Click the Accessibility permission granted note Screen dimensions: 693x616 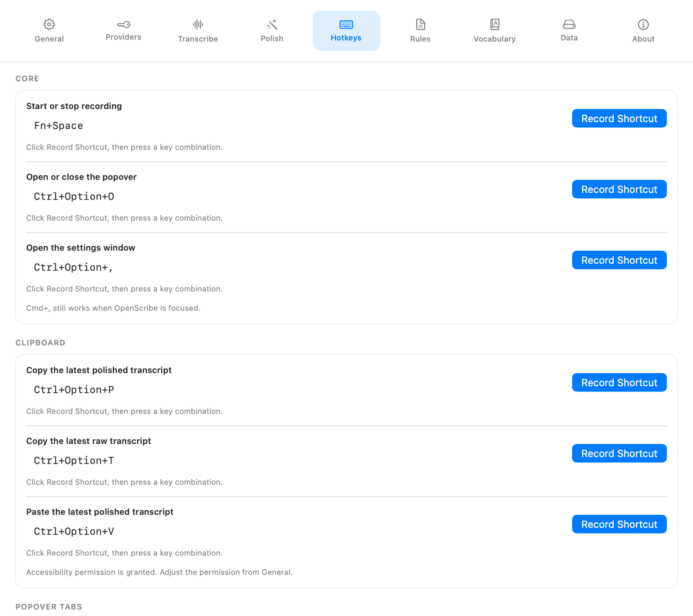(159, 572)
